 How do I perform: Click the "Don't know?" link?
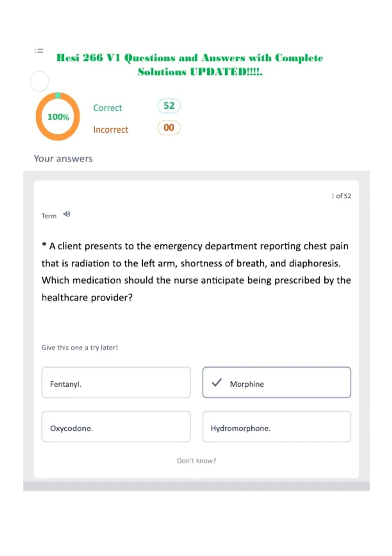pyautogui.click(x=197, y=460)
